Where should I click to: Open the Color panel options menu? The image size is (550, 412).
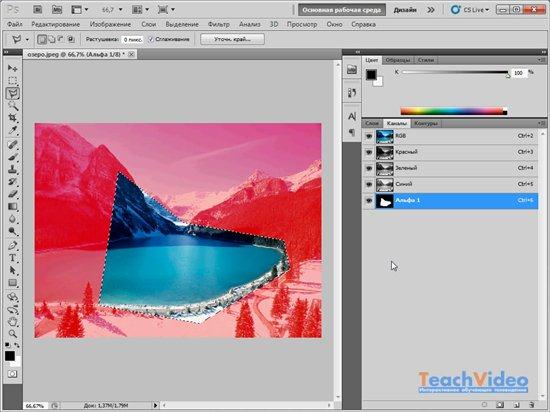(541, 60)
